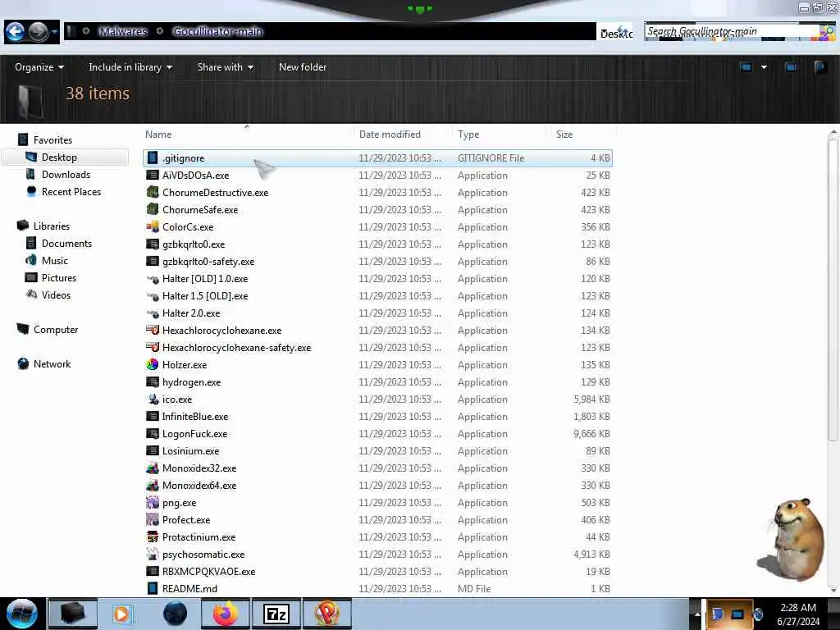Select the Hexachlorocyclohexane.exe file icon
This screenshot has height=630, width=840.
pos(153,330)
